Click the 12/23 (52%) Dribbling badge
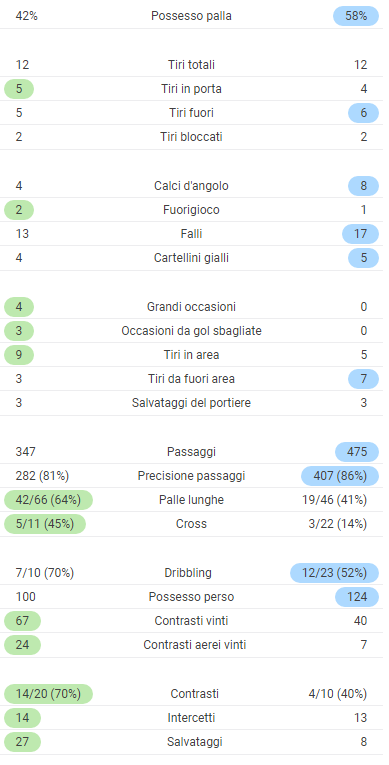The width and height of the screenshot is (389, 765). [334, 573]
